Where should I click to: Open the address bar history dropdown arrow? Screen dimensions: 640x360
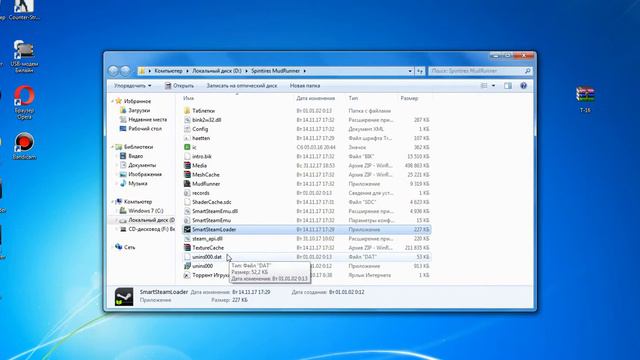(410, 71)
